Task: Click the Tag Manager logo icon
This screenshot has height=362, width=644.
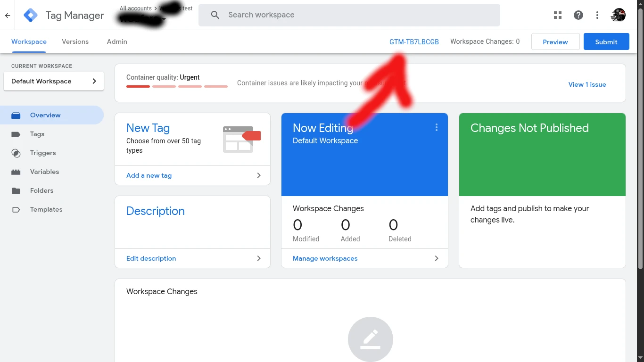Action: (31, 15)
